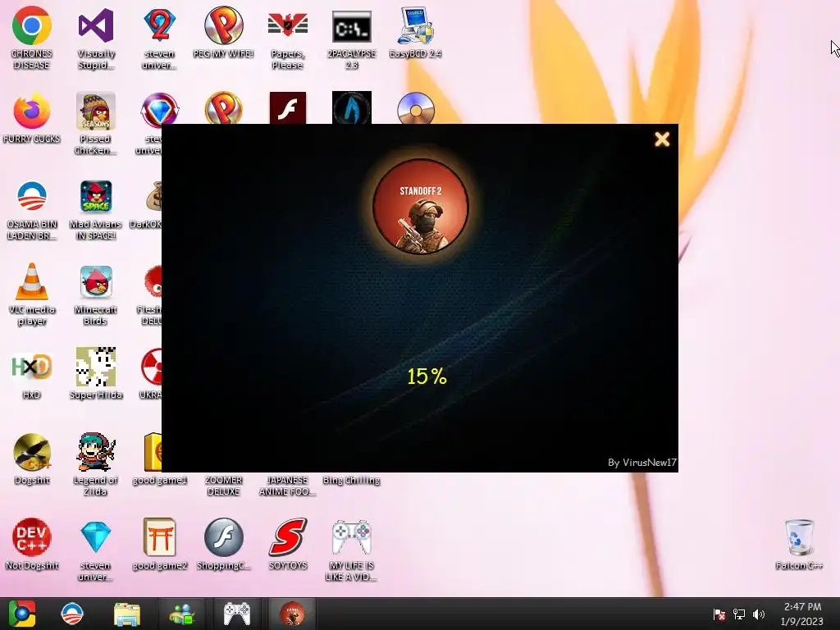Switch to Standoff 2 taskbar button
This screenshot has height=630, width=840.
coord(292,614)
